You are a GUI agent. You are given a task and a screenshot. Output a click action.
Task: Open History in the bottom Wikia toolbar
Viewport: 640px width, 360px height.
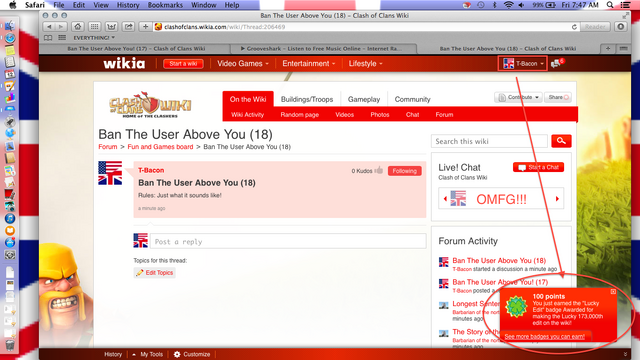pos(113,354)
